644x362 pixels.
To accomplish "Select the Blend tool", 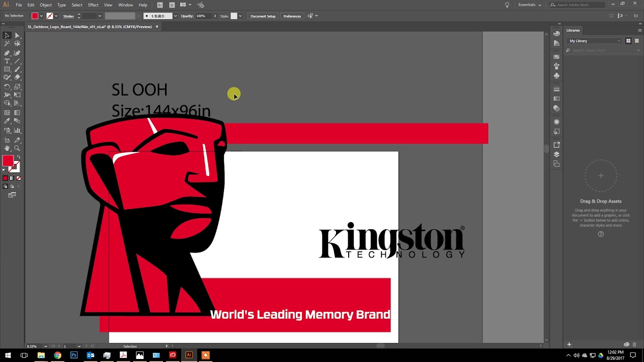I will pyautogui.click(x=17, y=121).
